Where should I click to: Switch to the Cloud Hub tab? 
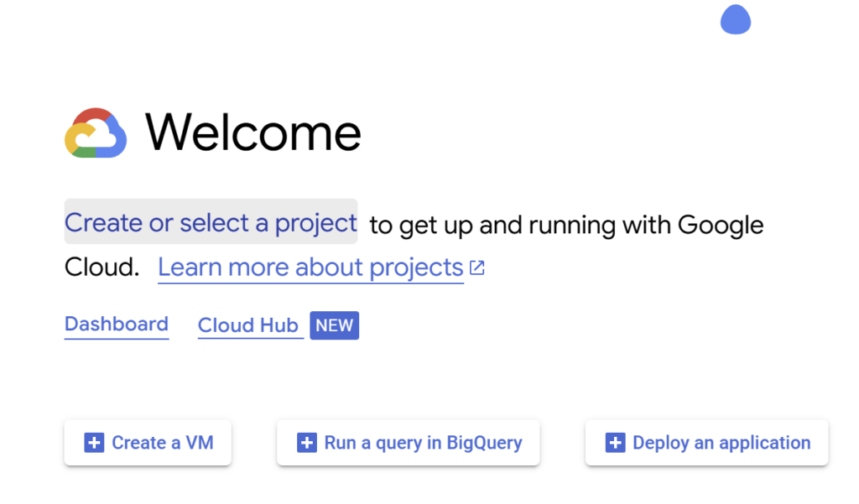point(249,325)
